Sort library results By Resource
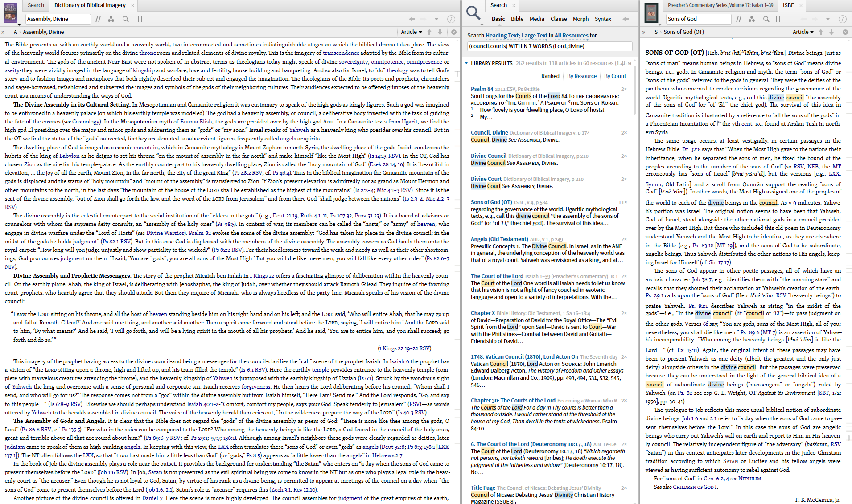 (582, 76)
